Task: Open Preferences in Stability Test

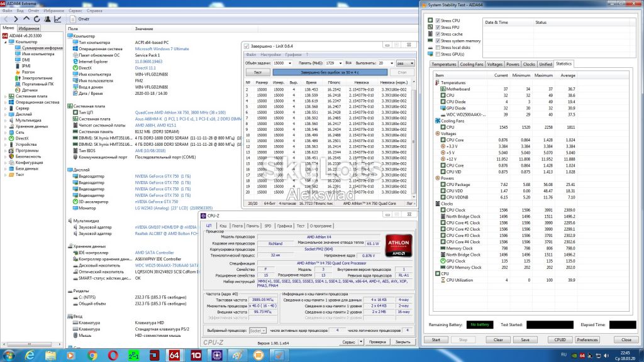Action: 587,340
